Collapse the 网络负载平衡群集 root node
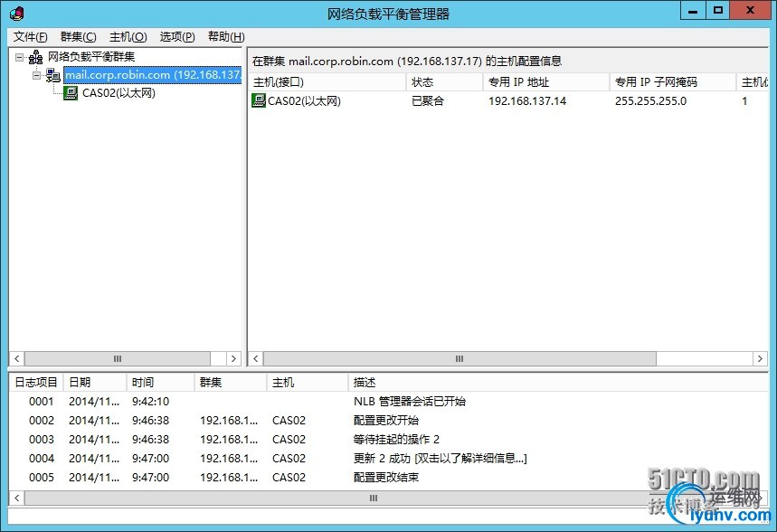The image size is (777, 532). [19, 56]
